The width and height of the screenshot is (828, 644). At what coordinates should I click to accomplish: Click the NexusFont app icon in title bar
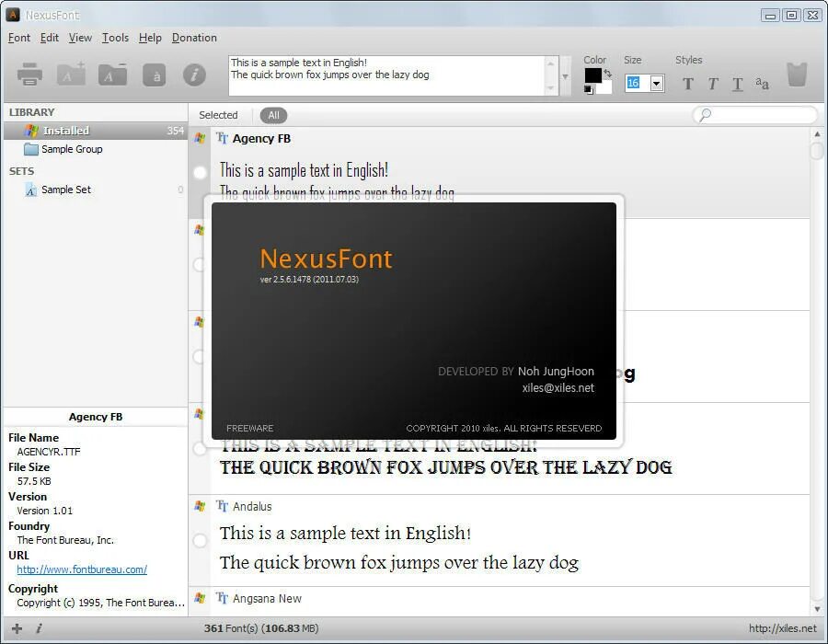click(x=13, y=15)
